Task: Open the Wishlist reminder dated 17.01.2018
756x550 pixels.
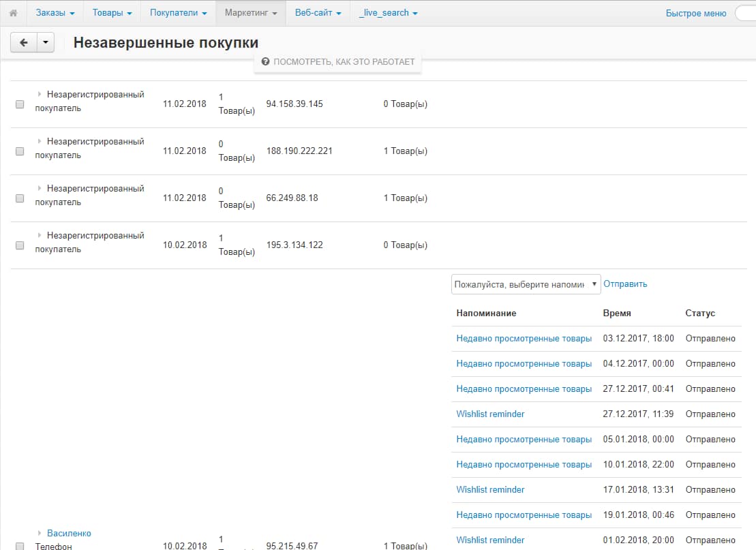Action: tap(489, 489)
